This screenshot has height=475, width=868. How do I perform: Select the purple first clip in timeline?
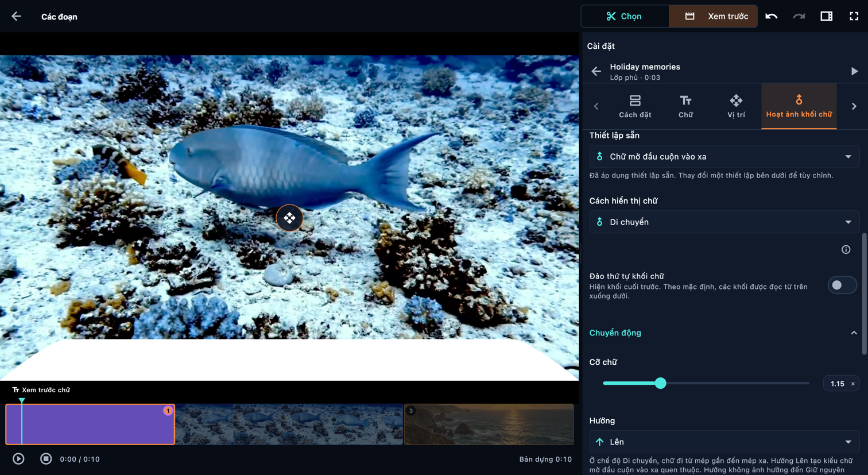pyautogui.click(x=90, y=424)
